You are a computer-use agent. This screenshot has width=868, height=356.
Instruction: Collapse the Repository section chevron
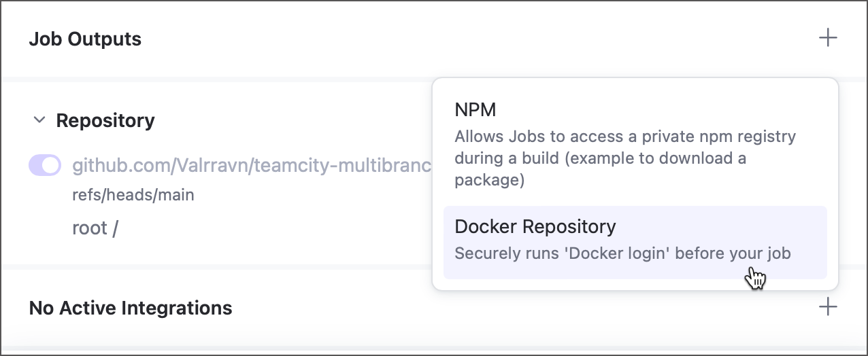pos(39,121)
